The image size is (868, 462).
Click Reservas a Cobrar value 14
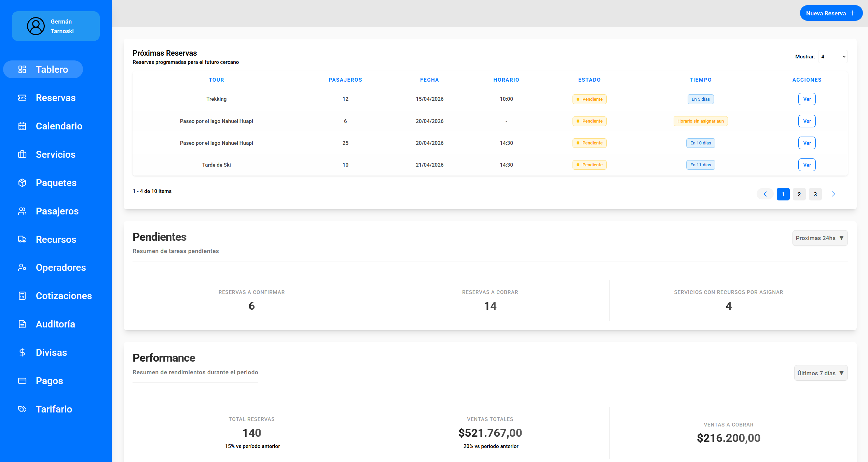coord(490,306)
